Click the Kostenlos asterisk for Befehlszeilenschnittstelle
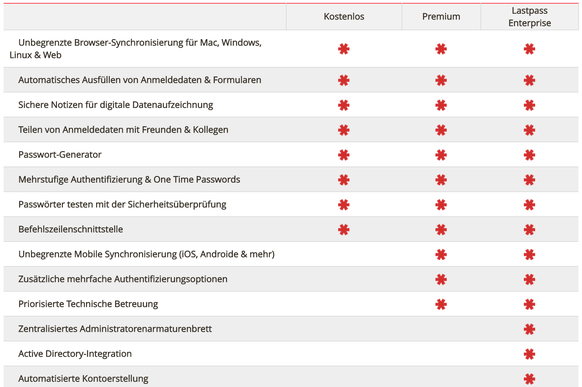This screenshot has width=582, height=387. [344, 230]
